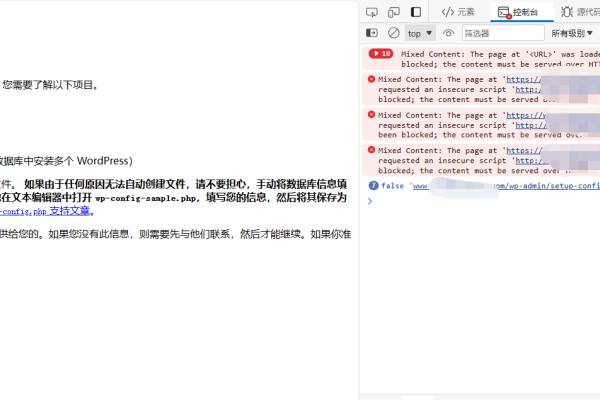Open http script link in second error

coord(531,125)
